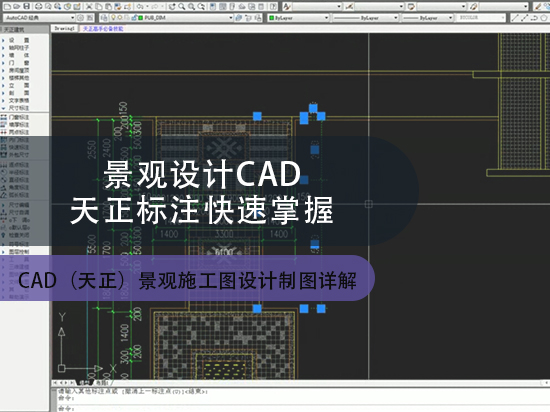
Task: Toggle the layer on/off lightbulb
Action: coord(113,18)
